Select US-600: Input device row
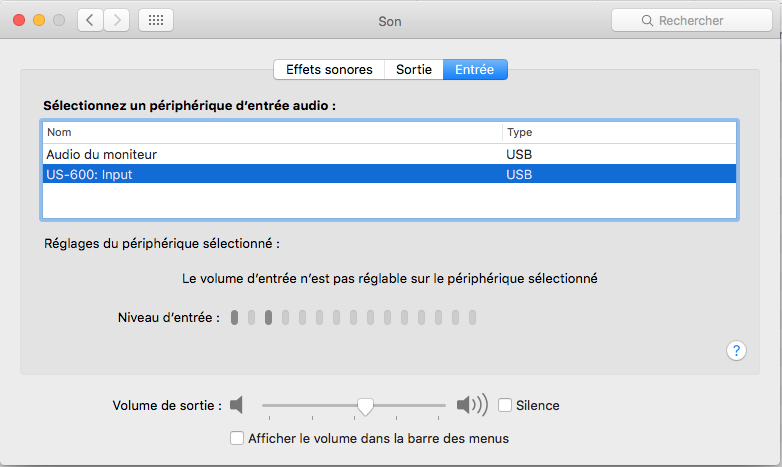This screenshot has height=467, width=782. click(389, 174)
